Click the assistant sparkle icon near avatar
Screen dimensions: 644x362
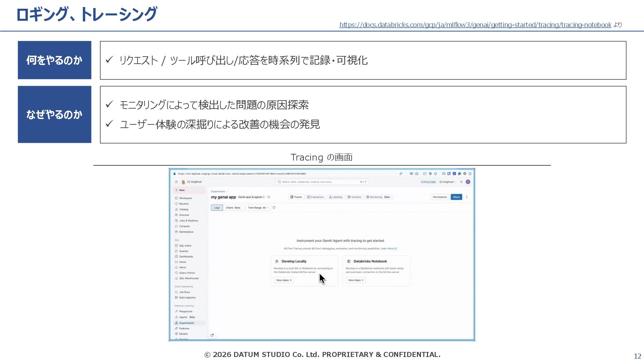[x=461, y=182]
